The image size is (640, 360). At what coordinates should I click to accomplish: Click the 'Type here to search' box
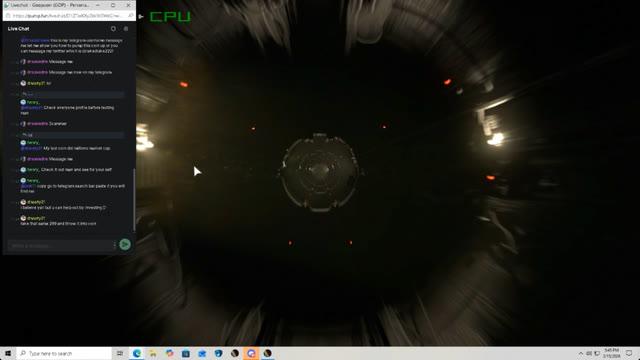click(x=64, y=353)
